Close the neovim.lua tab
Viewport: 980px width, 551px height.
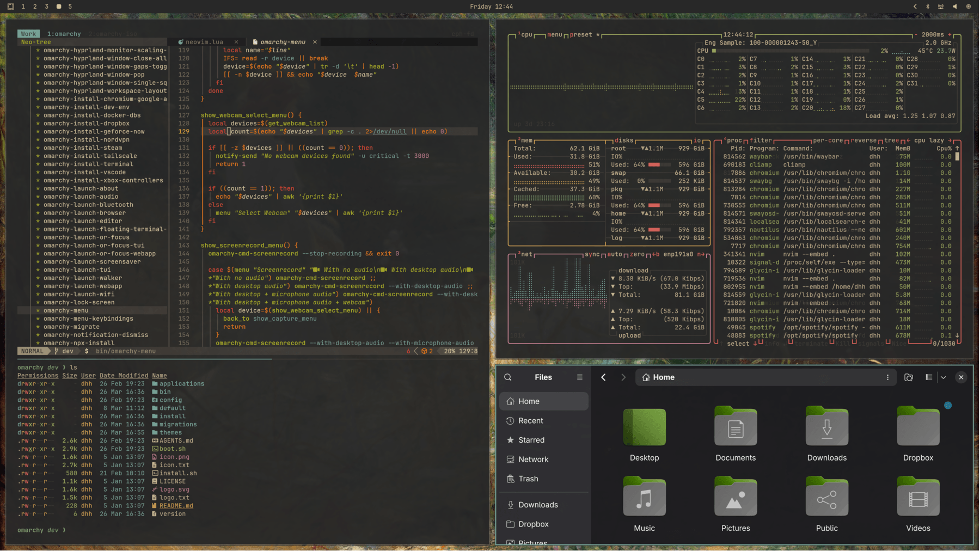[x=236, y=42]
